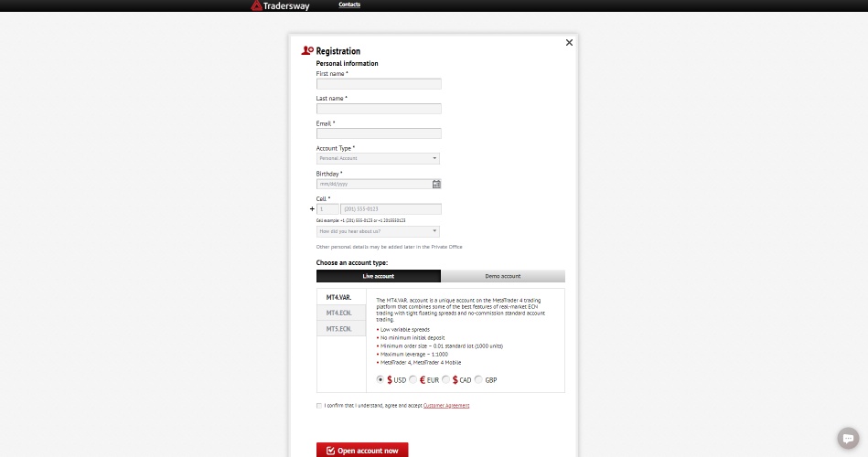Click the 'No minimum initial deposit' text
The height and width of the screenshot is (457, 868).
pyautogui.click(x=413, y=337)
